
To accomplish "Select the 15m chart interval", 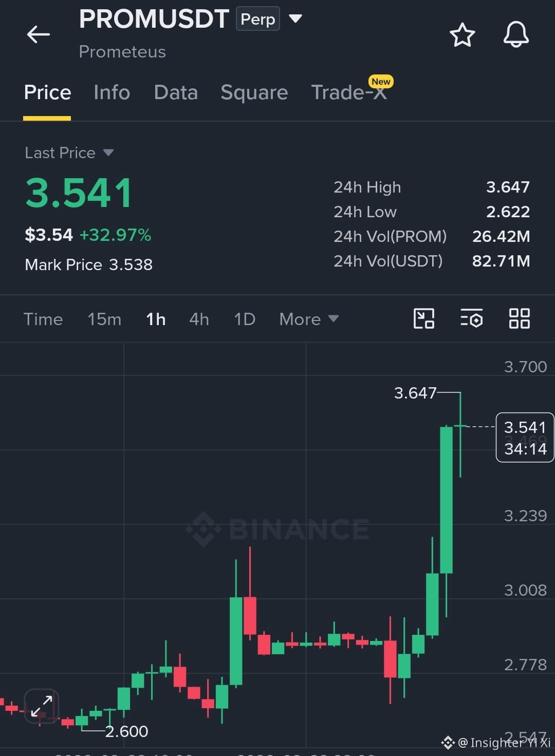I will point(104,319).
